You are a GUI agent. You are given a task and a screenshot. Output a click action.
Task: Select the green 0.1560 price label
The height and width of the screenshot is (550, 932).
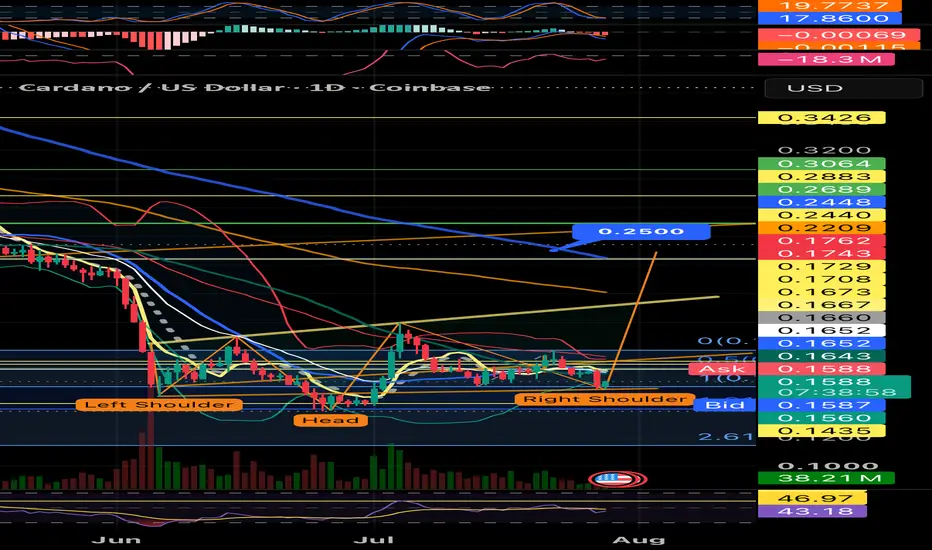tap(821, 418)
